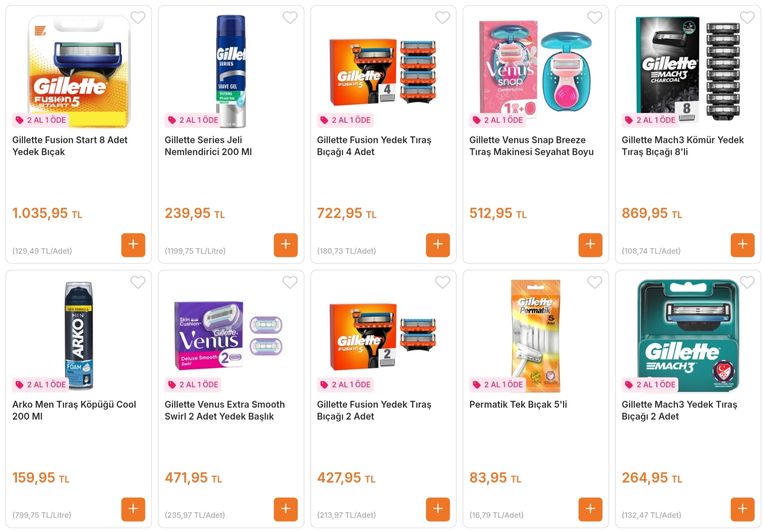Click Gillette Venus Deluxe Smooth Swirl image
Viewport: 764px width, 532px height.
pyautogui.click(x=227, y=335)
